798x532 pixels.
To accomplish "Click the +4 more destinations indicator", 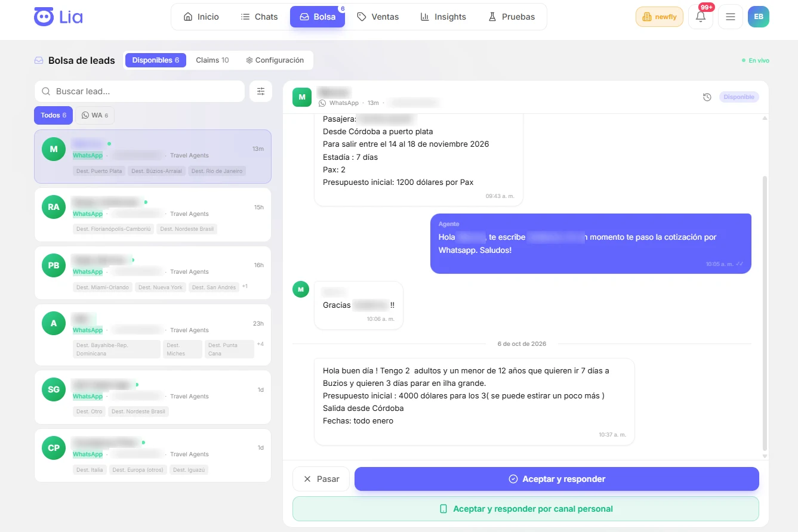I will click(260, 344).
